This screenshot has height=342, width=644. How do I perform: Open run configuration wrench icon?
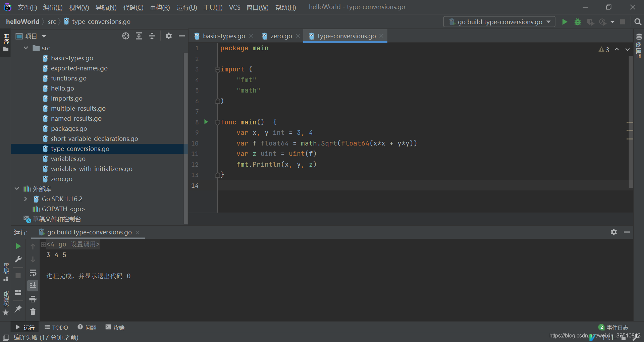(18, 259)
